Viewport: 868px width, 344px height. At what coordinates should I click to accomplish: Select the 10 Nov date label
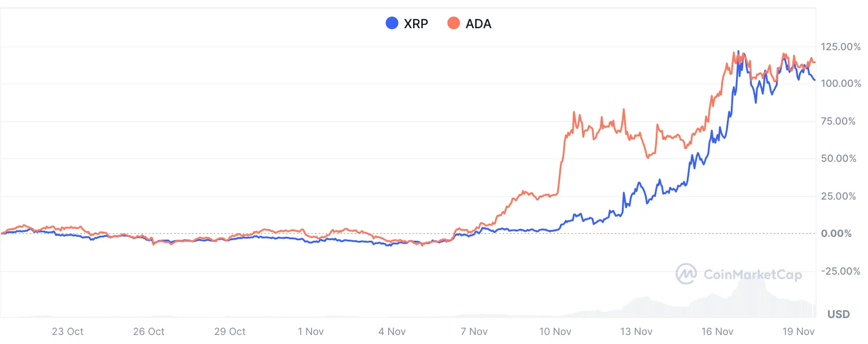(x=554, y=332)
